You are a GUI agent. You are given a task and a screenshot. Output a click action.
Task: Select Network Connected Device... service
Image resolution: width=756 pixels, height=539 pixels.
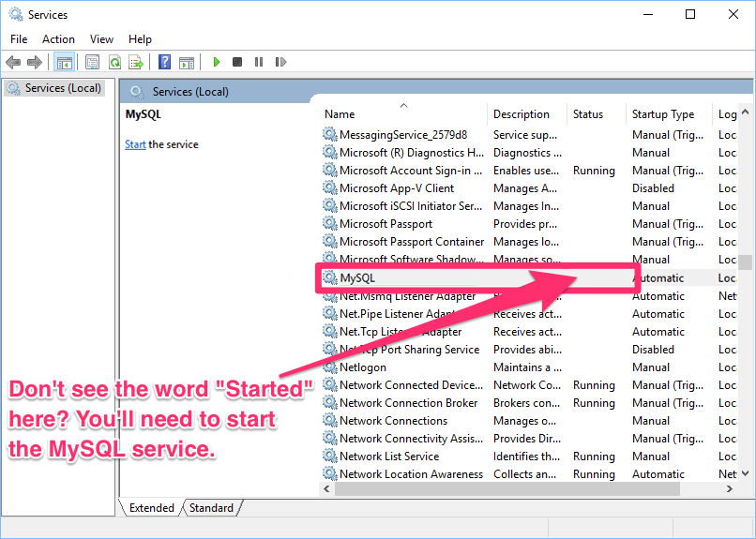coord(411,385)
